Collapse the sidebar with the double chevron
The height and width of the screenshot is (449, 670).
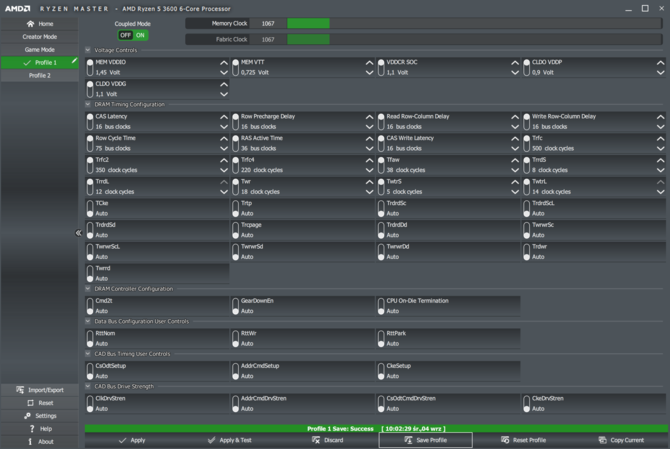point(78,233)
